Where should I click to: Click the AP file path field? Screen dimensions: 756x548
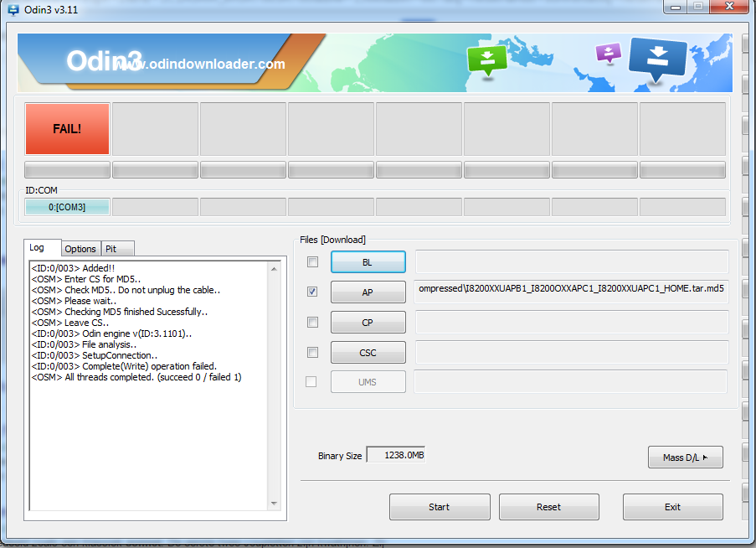pyautogui.click(x=571, y=292)
